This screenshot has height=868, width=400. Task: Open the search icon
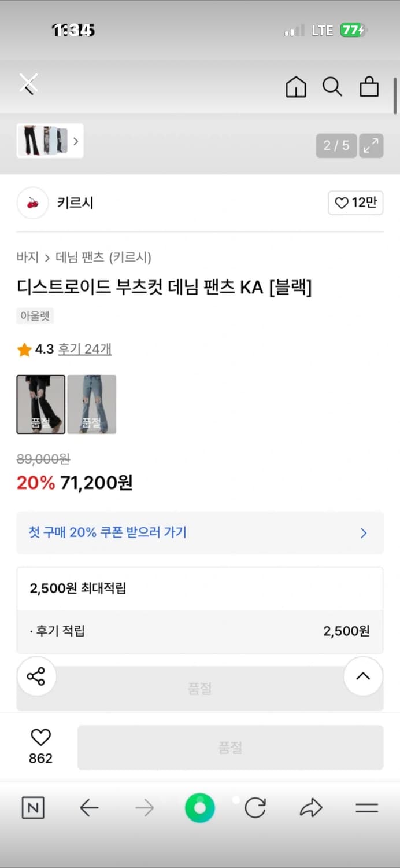332,87
